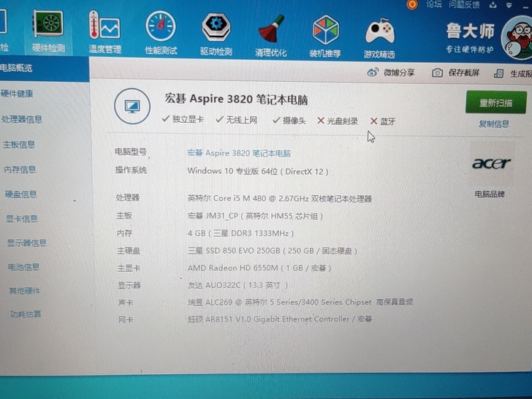Click the 独立显卡 checked feature indicator

183,119
